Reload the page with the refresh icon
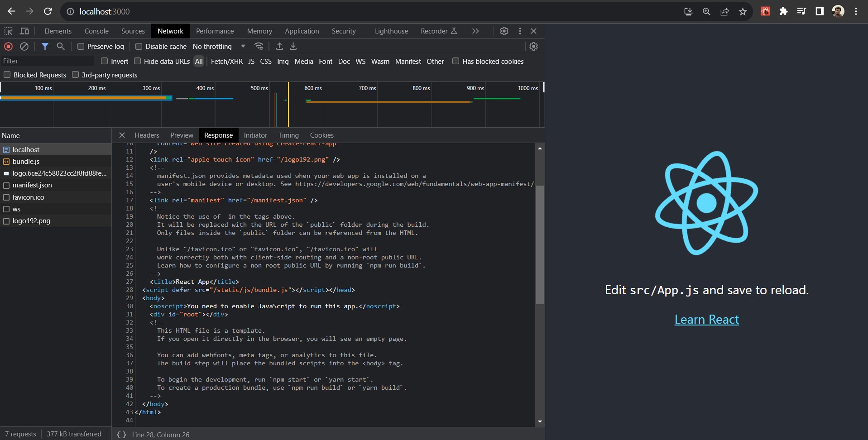The height and width of the screenshot is (440, 868). click(x=48, y=11)
